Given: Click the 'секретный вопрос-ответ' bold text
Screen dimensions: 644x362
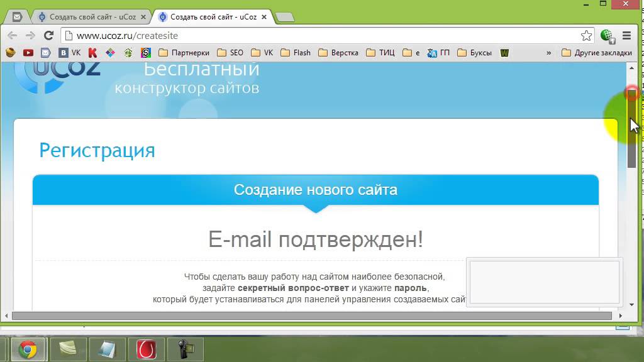Looking at the screenshot, I should tap(293, 288).
